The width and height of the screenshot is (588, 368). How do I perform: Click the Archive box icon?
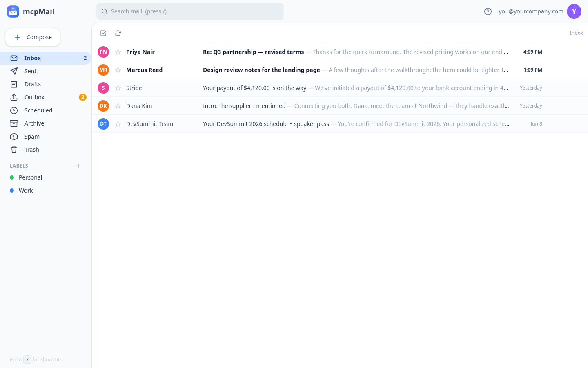[14, 123]
